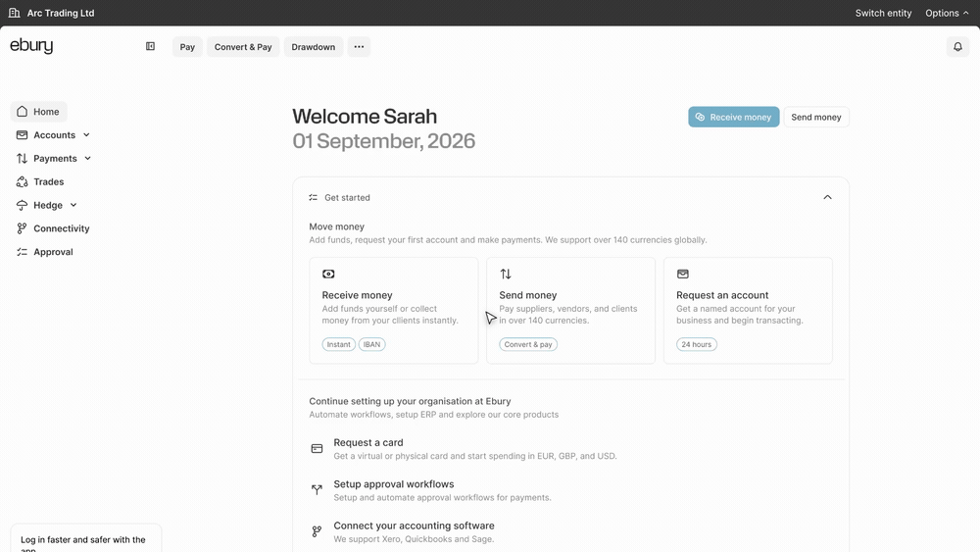Open Connectivity in the sidebar
Viewport: 980px width, 552px height.
pyautogui.click(x=53, y=228)
